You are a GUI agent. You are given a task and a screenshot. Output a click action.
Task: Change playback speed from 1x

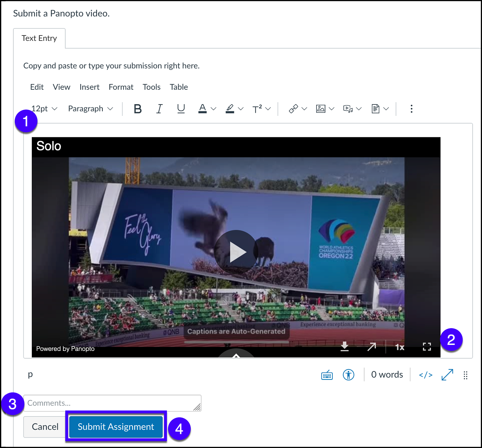pos(400,347)
